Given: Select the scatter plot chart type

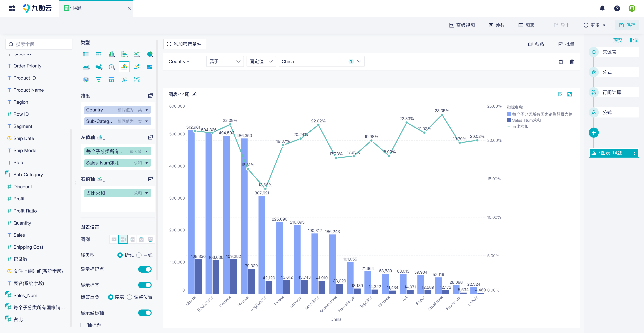Looking at the screenshot, I should tap(137, 67).
